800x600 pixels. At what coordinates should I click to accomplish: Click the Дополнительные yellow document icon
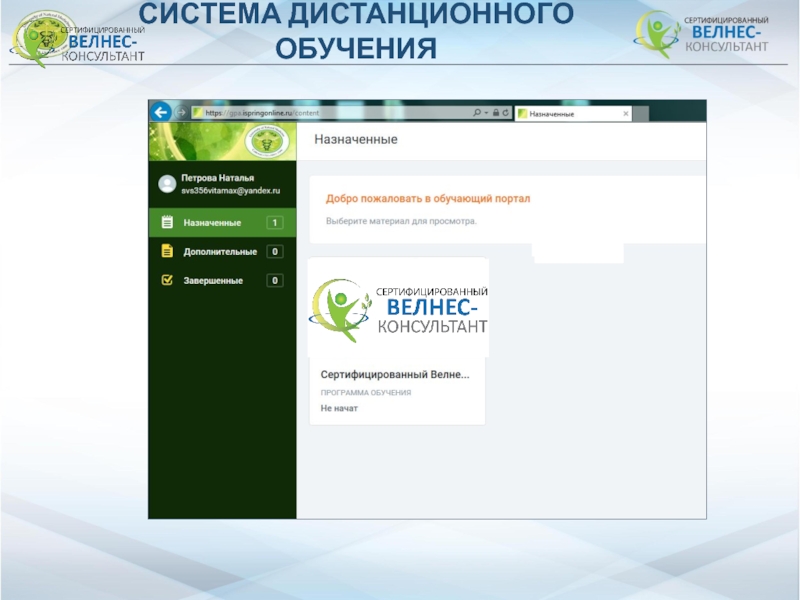click(x=167, y=251)
